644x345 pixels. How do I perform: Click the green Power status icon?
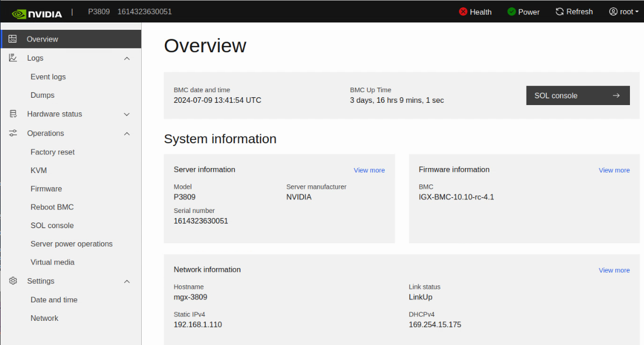511,12
